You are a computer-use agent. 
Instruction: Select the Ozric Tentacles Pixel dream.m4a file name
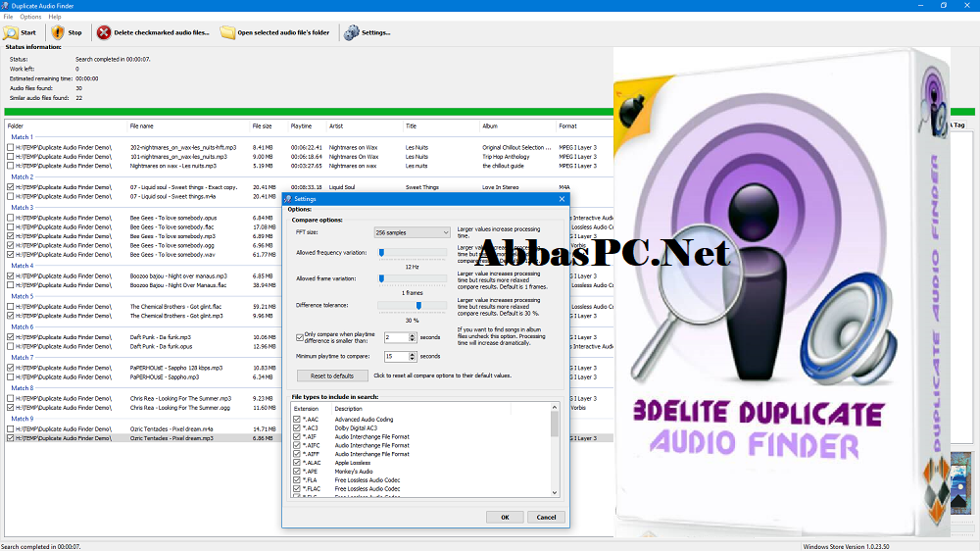[x=171, y=429]
